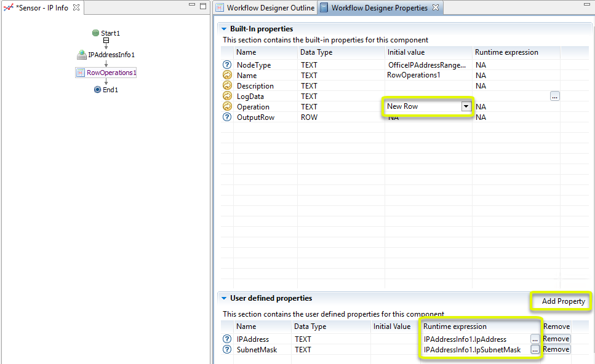Click the Initial value column header

point(406,52)
